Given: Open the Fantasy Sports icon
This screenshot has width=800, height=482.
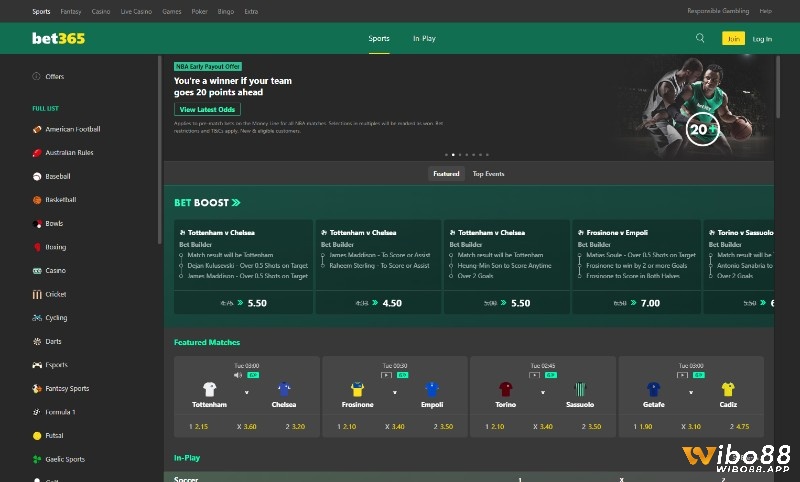Looking at the screenshot, I should click(37, 389).
